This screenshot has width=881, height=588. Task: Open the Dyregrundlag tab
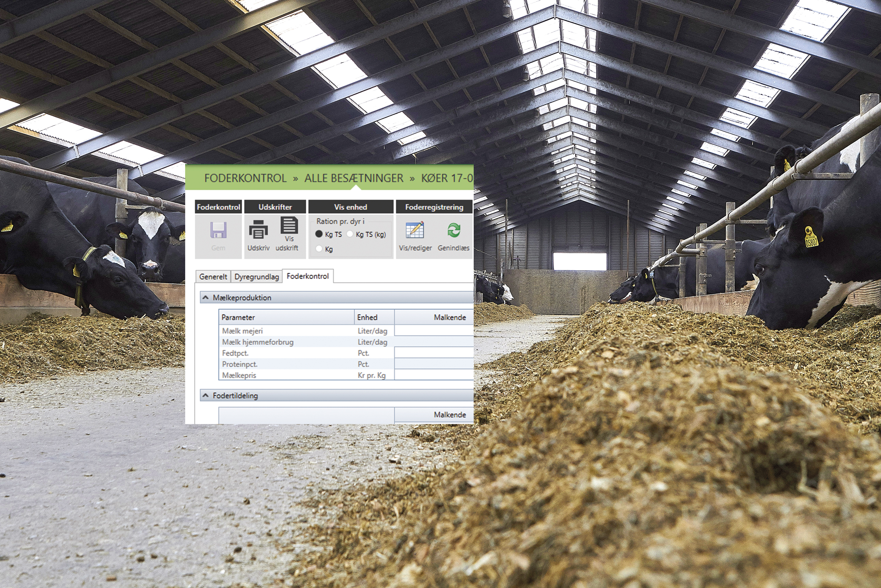click(x=257, y=277)
